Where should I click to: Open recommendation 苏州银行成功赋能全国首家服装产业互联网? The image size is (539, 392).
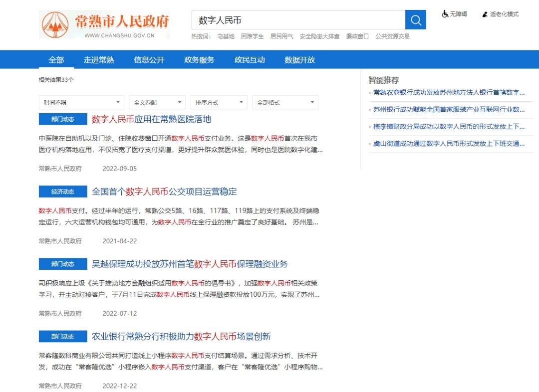(x=449, y=110)
